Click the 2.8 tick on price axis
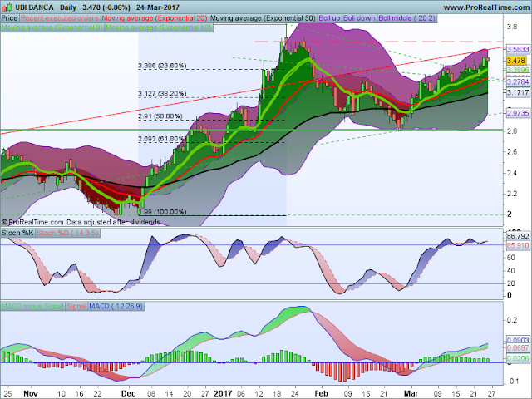Image resolution: width=532 pixels, height=399 pixels. [x=512, y=131]
